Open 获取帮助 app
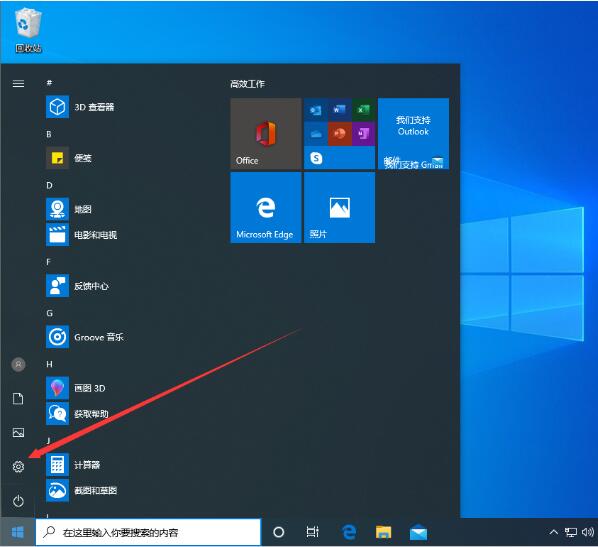Image resolution: width=598 pixels, height=547 pixels. tap(77, 413)
